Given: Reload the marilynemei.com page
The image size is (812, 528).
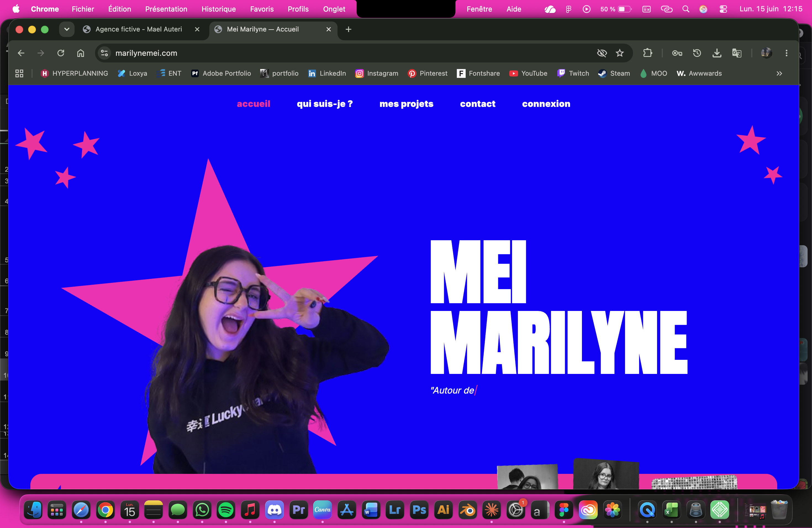Looking at the screenshot, I should pyautogui.click(x=61, y=53).
